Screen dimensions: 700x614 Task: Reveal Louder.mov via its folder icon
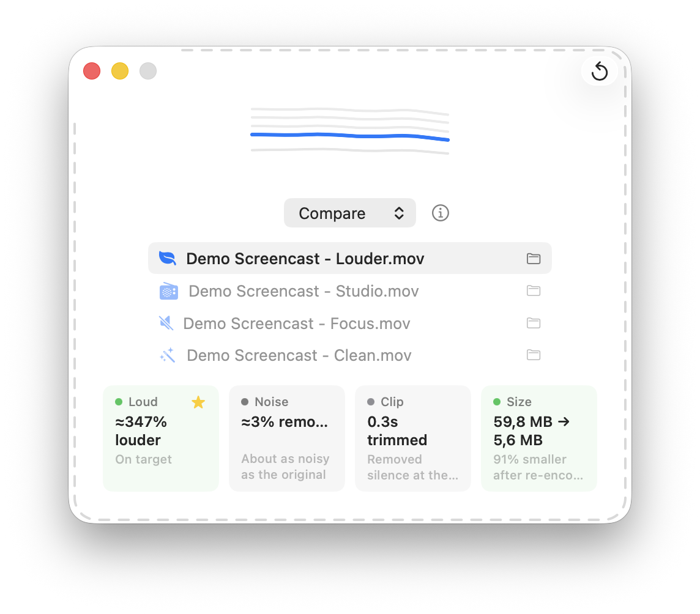tap(534, 258)
